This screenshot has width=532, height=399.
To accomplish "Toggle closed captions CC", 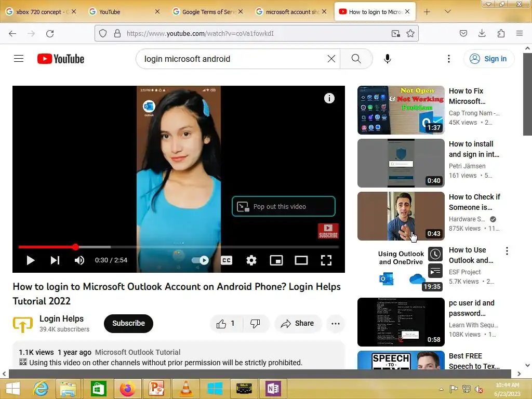I will (x=227, y=260).
